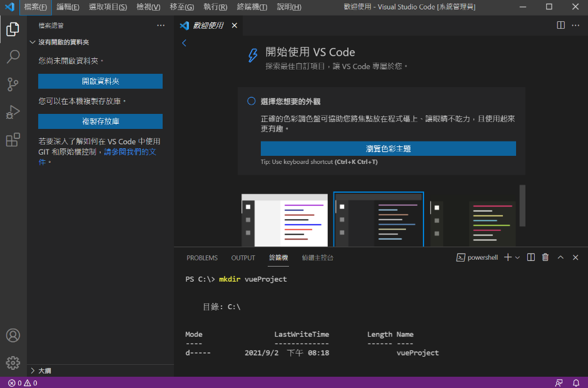This screenshot has height=388, width=588.
Task: Open editor more actions ellipsis
Action: (x=575, y=25)
